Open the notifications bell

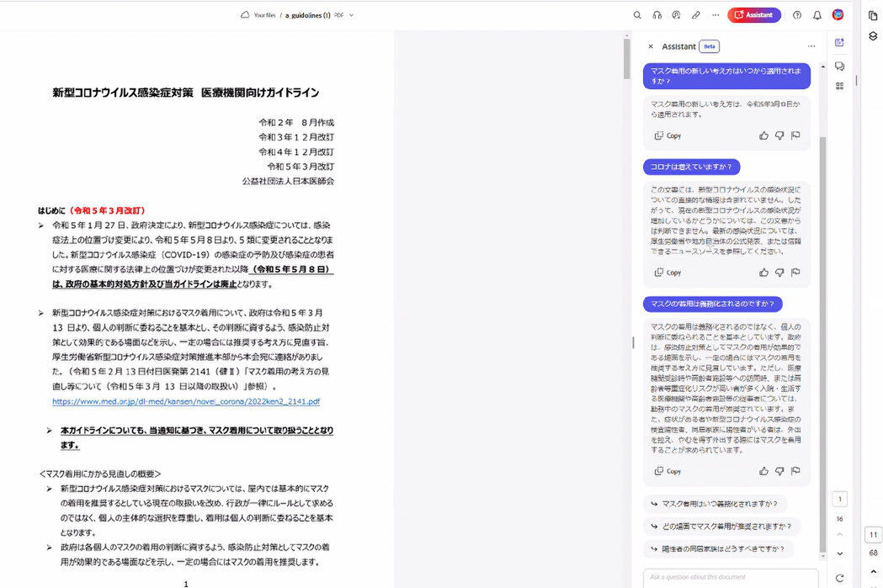(x=817, y=15)
